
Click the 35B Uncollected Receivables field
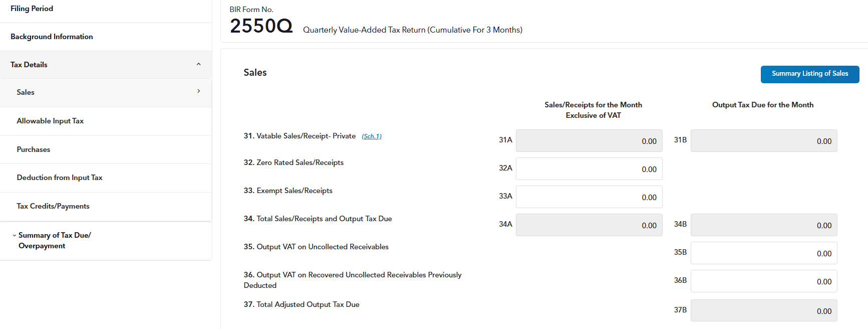coord(763,253)
